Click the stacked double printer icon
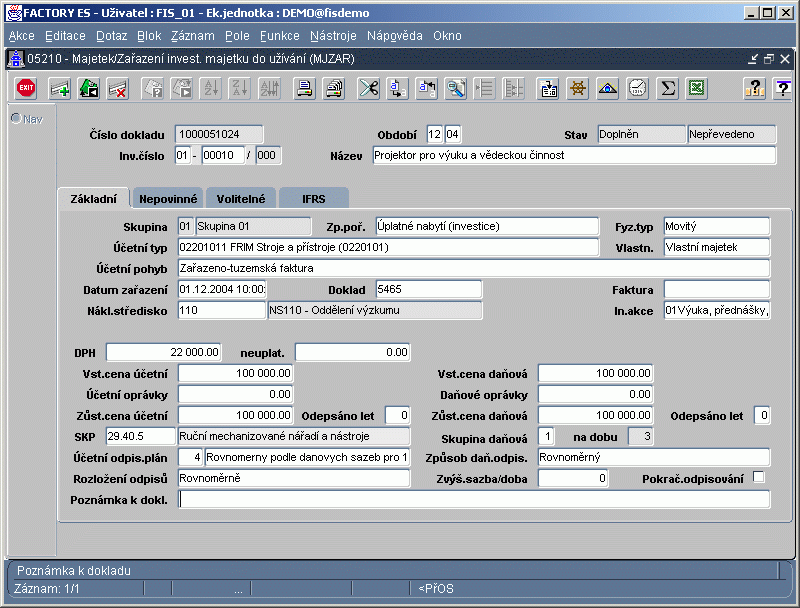The image size is (800, 608). (x=334, y=88)
